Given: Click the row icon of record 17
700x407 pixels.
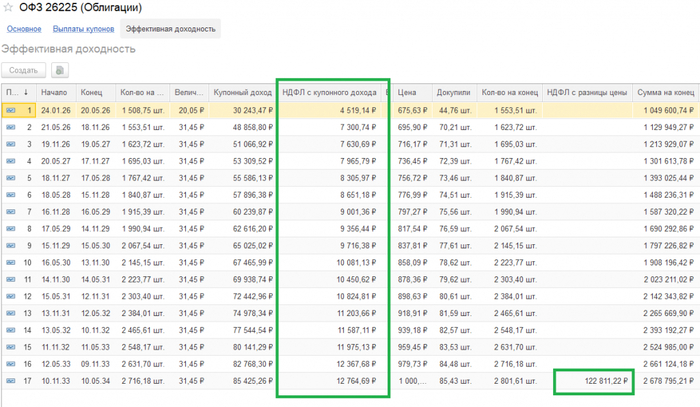Looking at the screenshot, I should coord(12,381).
